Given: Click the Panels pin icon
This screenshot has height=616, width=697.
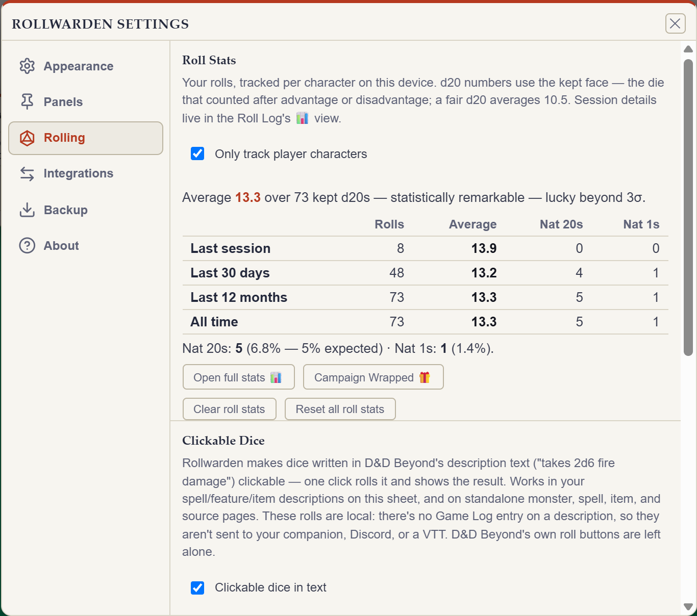Looking at the screenshot, I should point(27,102).
